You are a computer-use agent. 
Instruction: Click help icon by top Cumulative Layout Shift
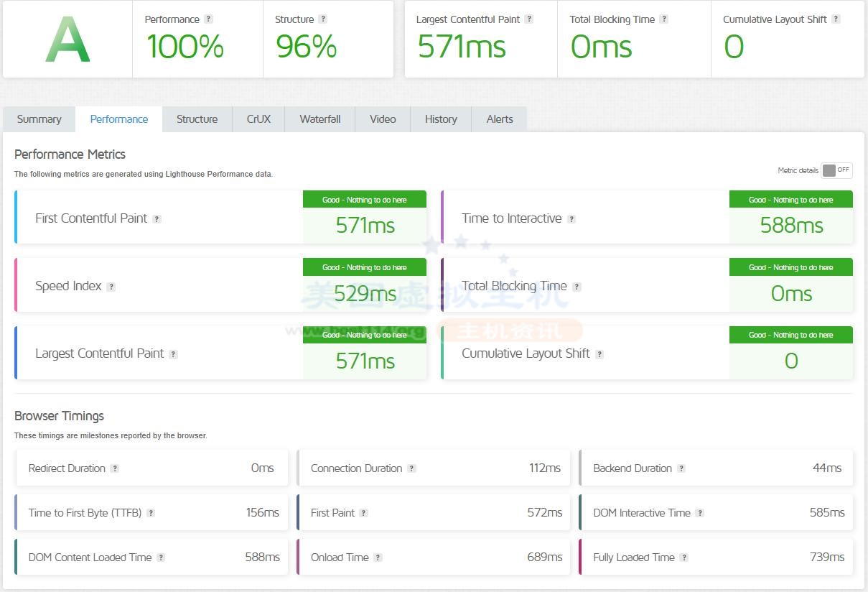(836, 19)
